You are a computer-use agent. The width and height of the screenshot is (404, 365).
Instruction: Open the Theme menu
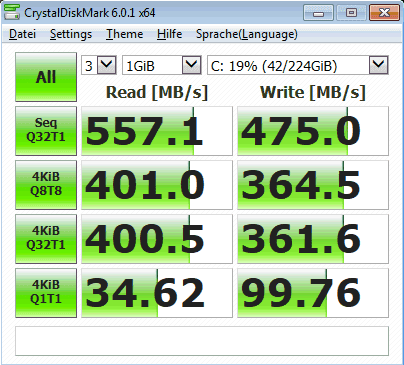[124, 34]
